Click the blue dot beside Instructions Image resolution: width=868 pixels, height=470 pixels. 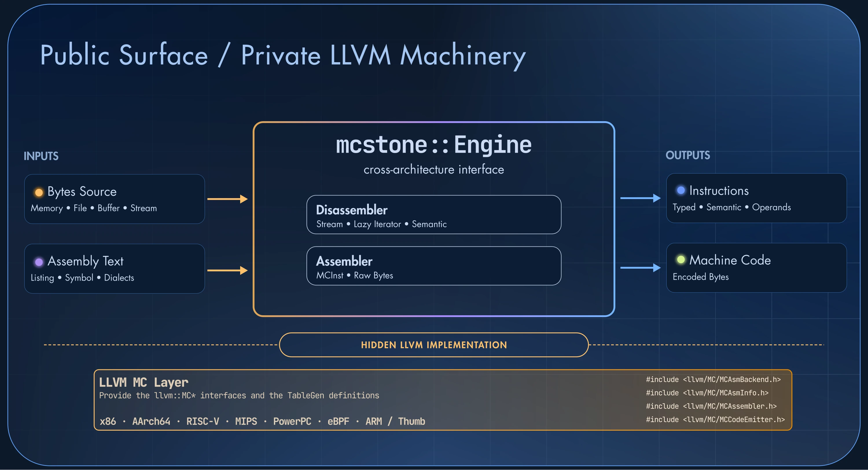[x=681, y=190]
